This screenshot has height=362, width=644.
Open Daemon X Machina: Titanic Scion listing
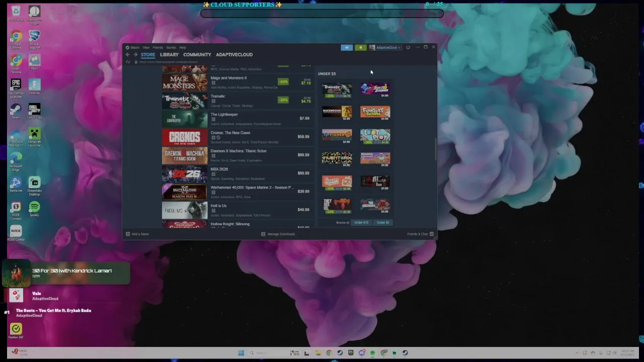click(x=237, y=155)
